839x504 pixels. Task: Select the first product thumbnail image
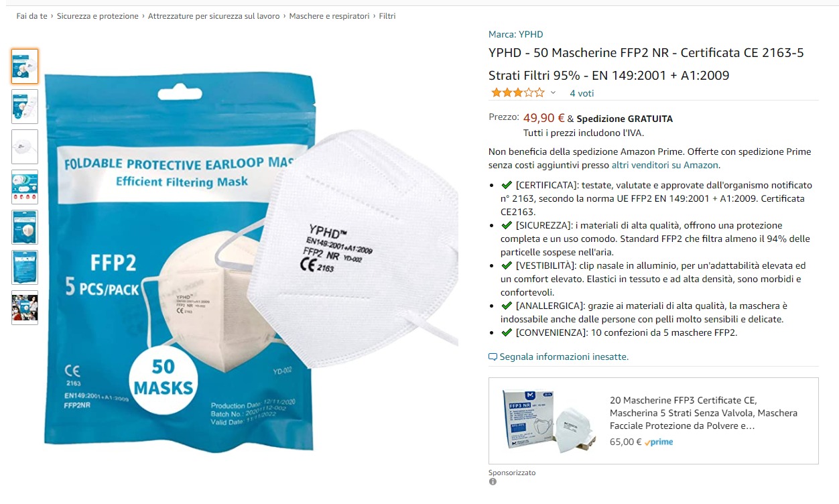25,66
